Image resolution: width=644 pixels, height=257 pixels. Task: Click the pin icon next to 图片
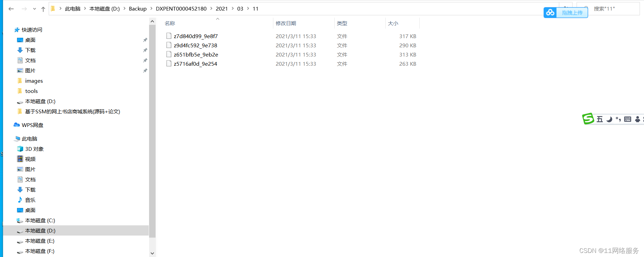click(145, 70)
